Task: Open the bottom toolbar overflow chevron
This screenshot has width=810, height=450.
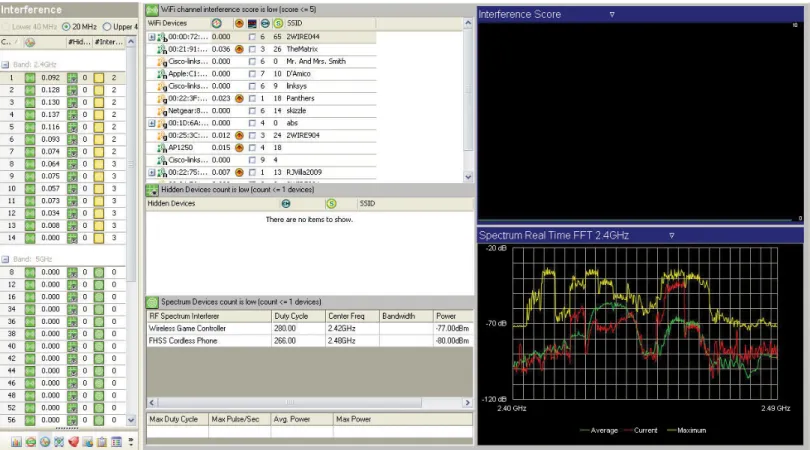Action: (x=131, y=442)
